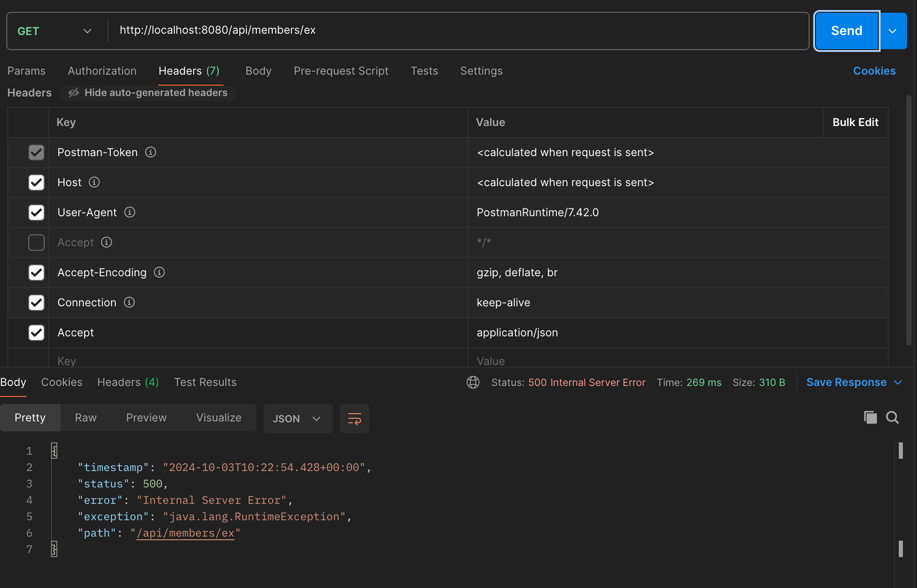917x588 pixels.
Task: Open the JSON format dropdown
Action: click(x=297, y=419)
